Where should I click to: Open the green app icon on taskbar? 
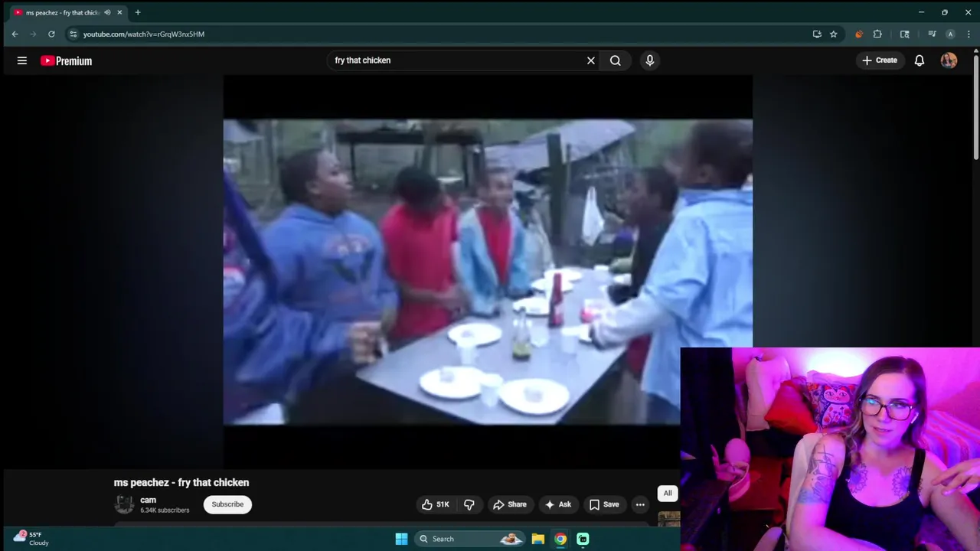coord(583,539)
